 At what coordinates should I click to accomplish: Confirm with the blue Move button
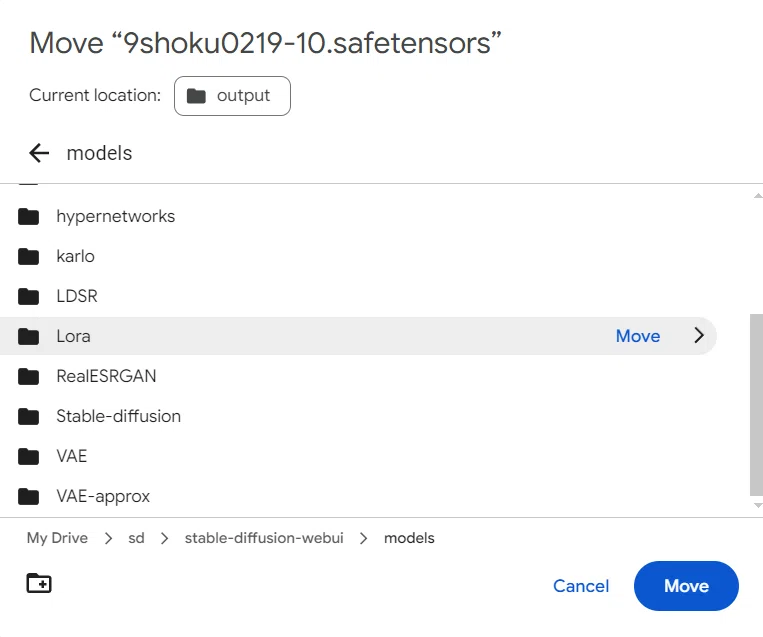[x=686, y=586]
